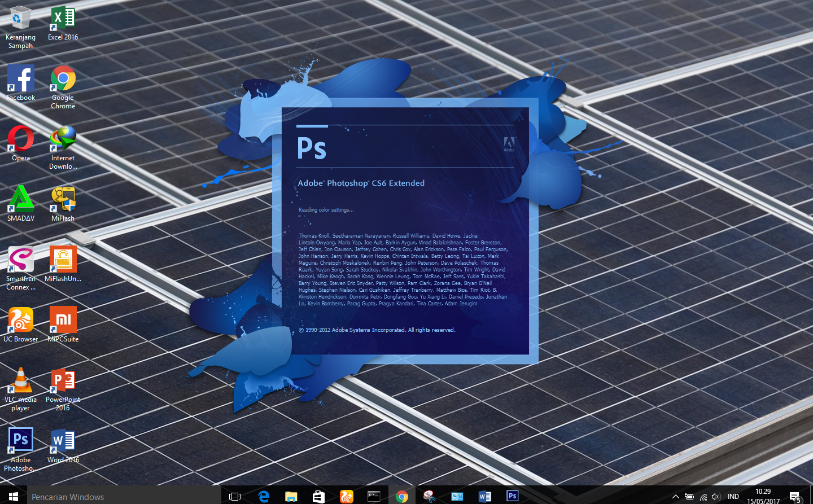Open the clock showing 10.29
This screenshot has height=504, width=813.
pos(763,497)
